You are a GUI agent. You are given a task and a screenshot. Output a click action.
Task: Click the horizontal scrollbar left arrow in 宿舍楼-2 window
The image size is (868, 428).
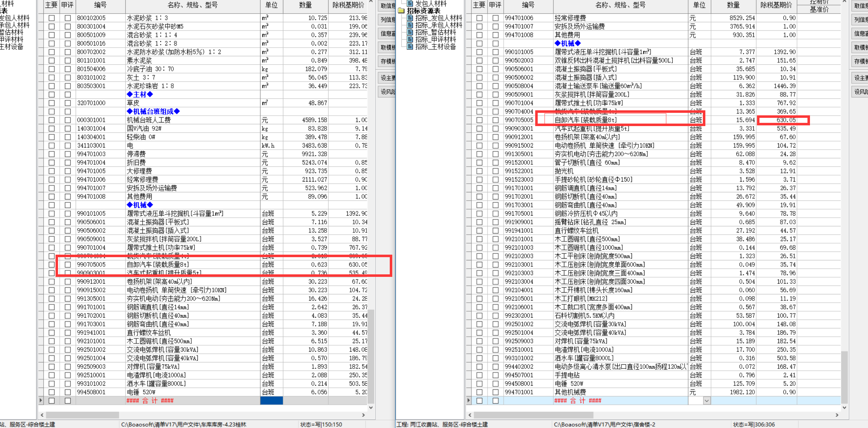470,415
